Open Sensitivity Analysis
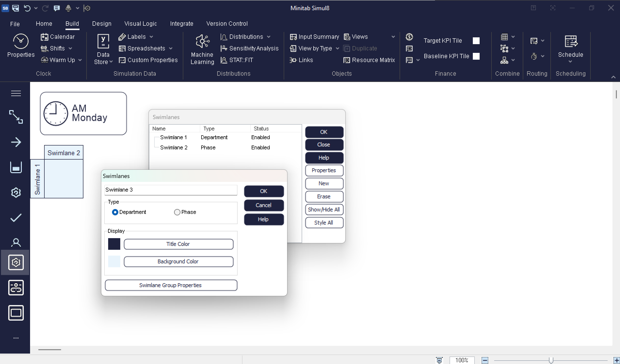This screenshot has width=620, height=364. (x=250, y=48)
